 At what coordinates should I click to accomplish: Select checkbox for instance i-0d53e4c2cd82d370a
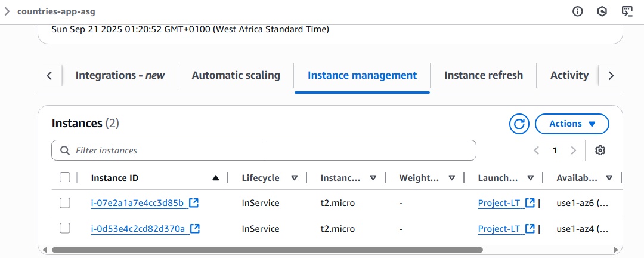click(x=65, y=228)
